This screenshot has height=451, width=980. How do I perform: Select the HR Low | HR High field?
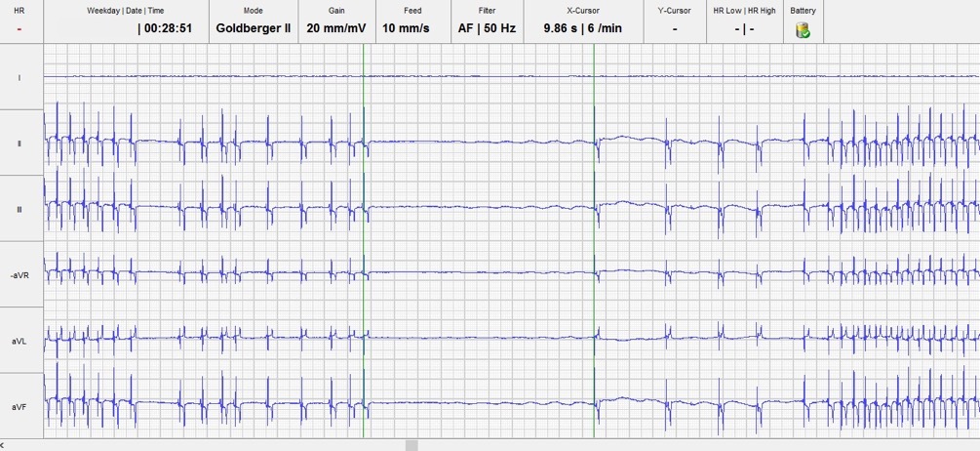pos(744,28)
